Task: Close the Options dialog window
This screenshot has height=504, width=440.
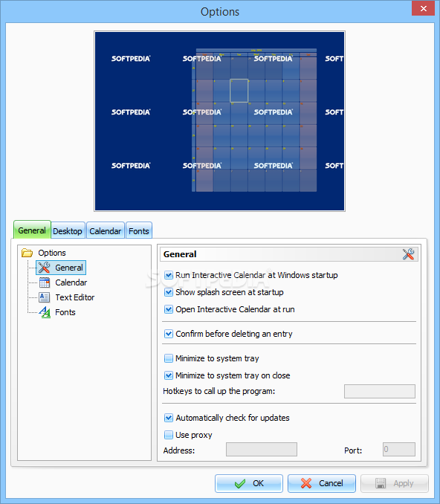Action: pyautogui.click(x=424, y=8)
